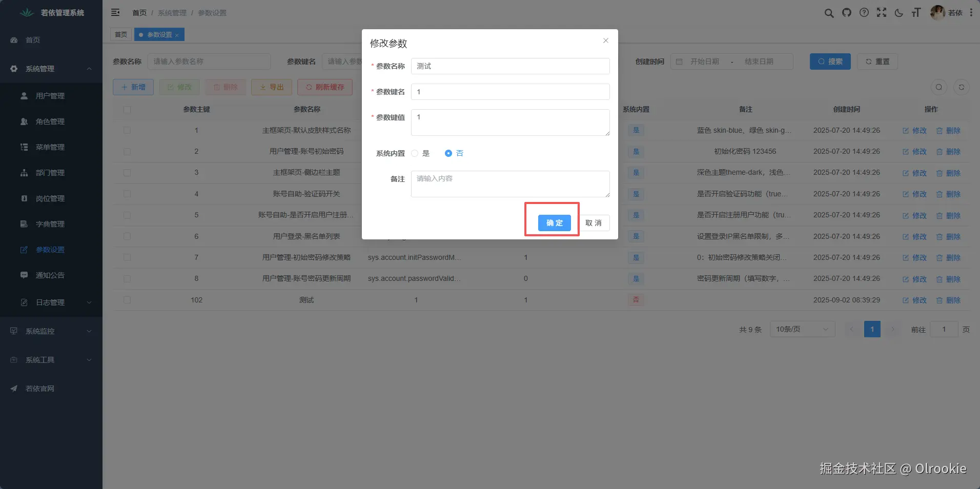
Task: Collapse the sidebar with the hamburger icon
Action: click(x=115, y=12)
